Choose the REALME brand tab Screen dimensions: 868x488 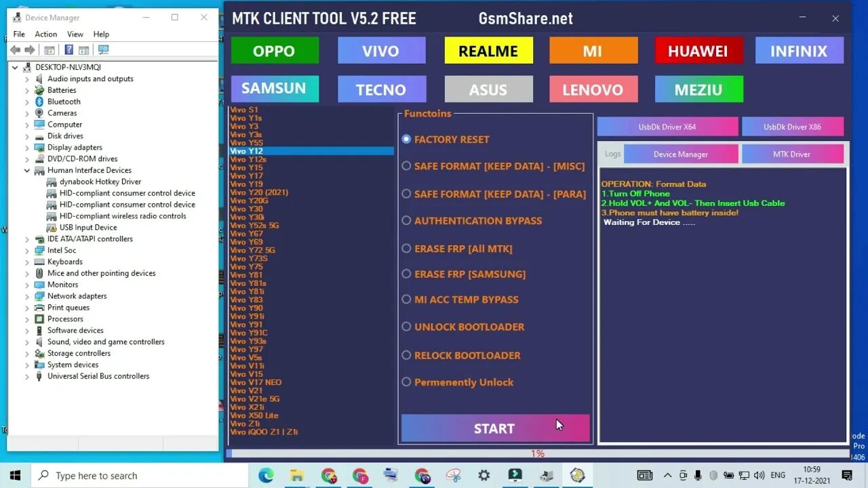tap(488, 51)
